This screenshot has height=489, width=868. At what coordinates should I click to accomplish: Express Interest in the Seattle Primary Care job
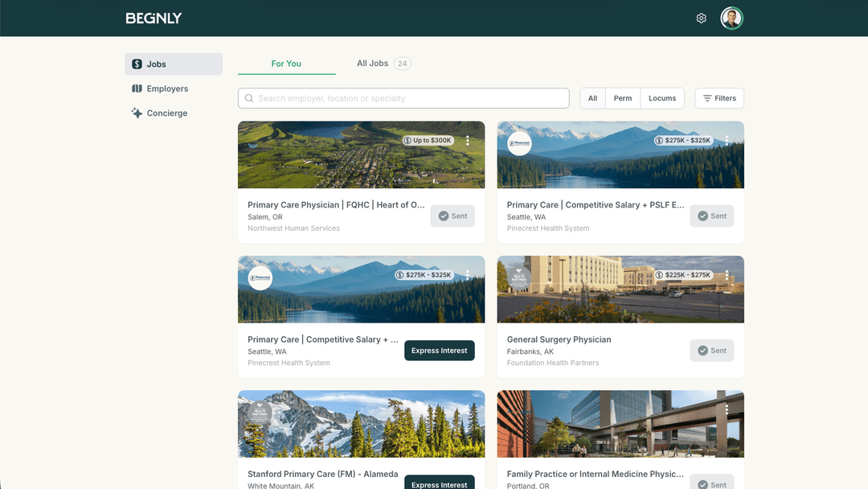(x=439, y=350)
